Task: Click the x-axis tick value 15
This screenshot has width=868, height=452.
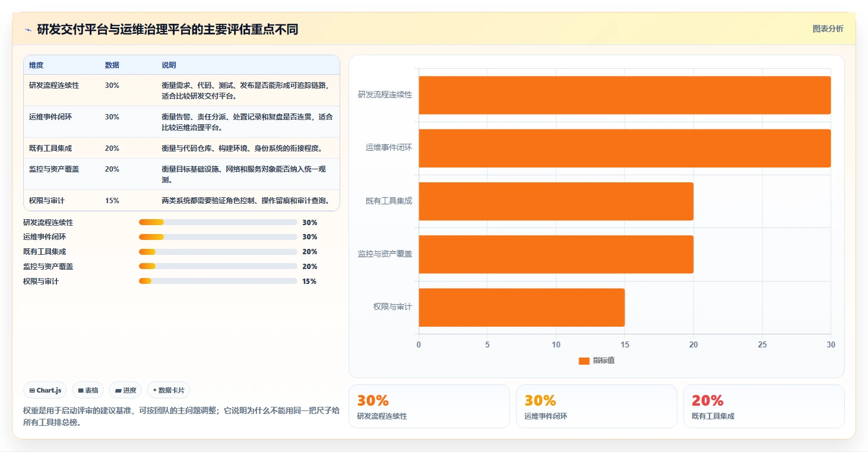Action: tap(625, 344)
